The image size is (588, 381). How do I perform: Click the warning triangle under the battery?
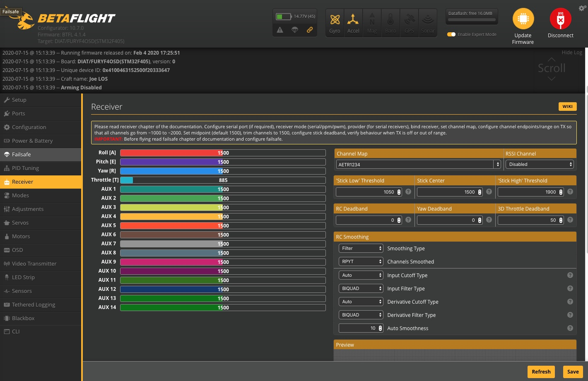click(x=280, y=30)
